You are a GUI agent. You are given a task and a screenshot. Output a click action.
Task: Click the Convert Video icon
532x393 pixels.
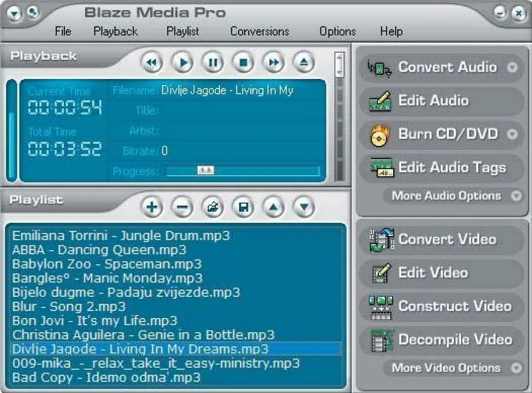pos(381,240)
